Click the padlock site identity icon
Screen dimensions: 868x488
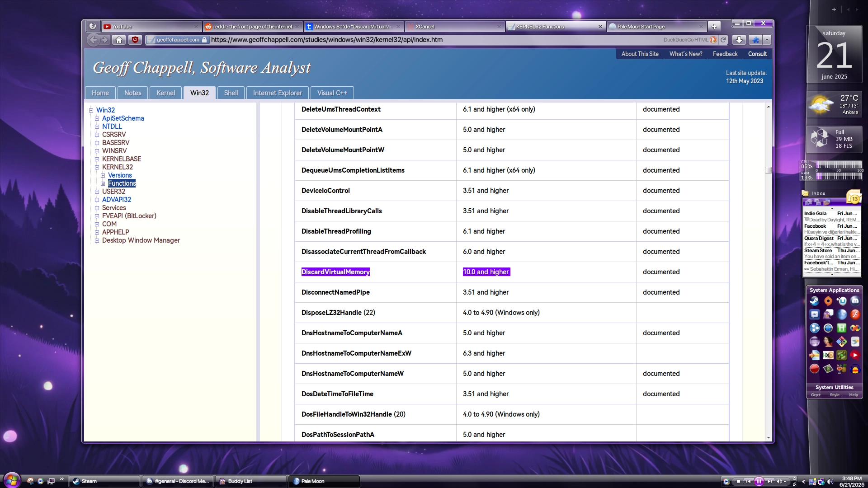click(x=204, y=40)
